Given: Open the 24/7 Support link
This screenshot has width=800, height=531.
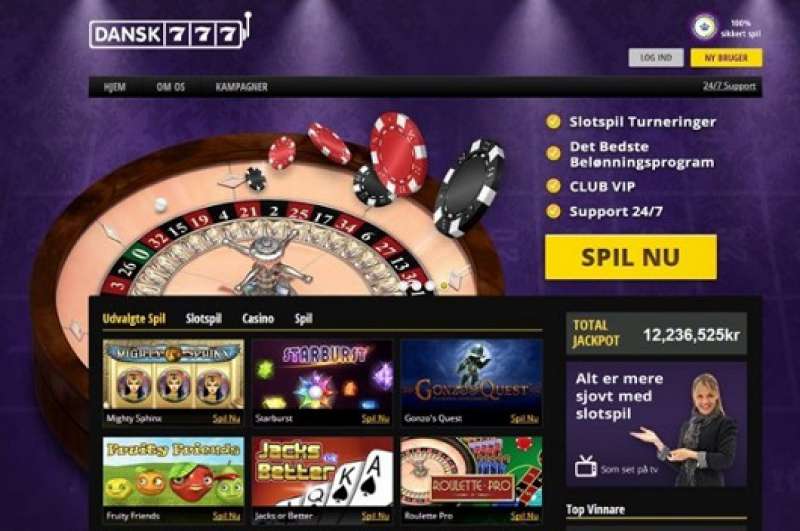Looking at the screenshot, I should (x=729, y=86).
